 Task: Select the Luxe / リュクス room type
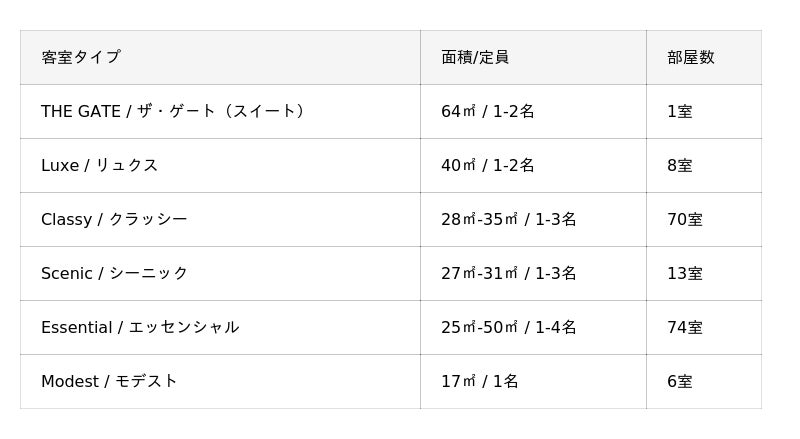[100, 165]
